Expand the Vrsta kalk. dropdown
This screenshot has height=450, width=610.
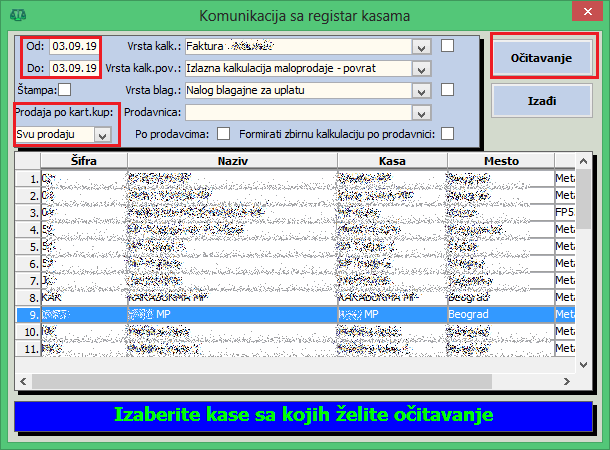pyautogui.click(x=421, y=47)
